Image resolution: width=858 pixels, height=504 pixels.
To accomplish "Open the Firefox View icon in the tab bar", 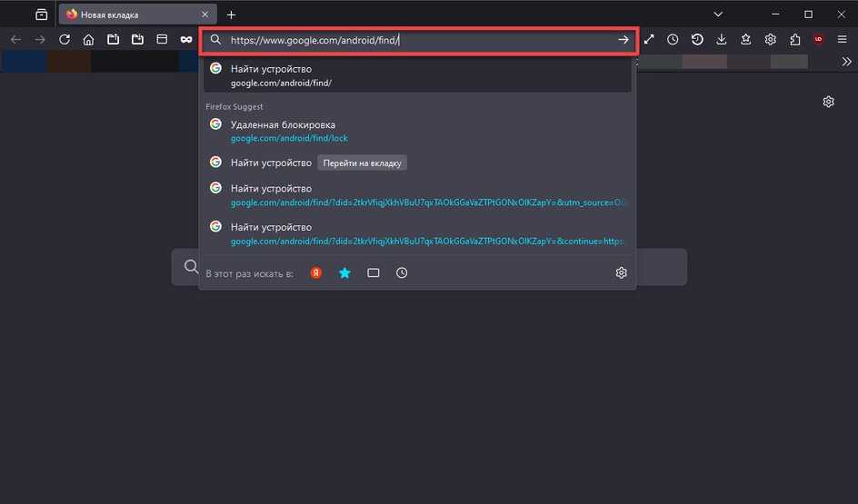I will click(x=42, y=15).
